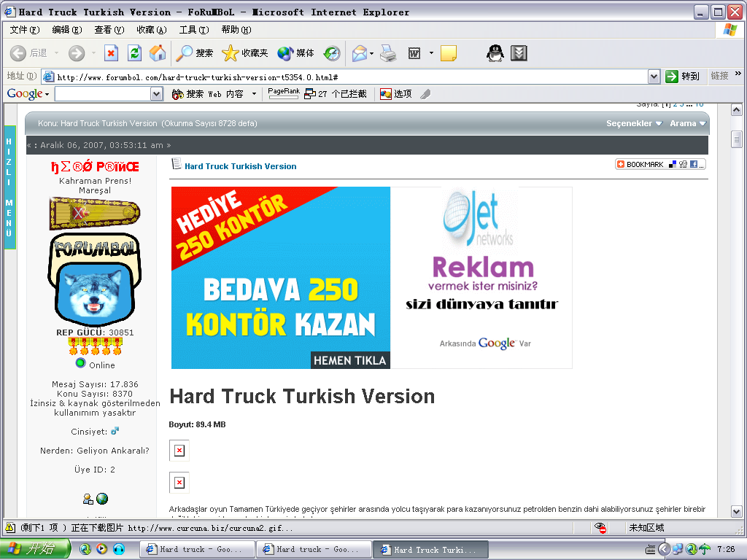Click the 转到 Go button
This screenshot has height=560, width=747.
(x=683, y=76)
